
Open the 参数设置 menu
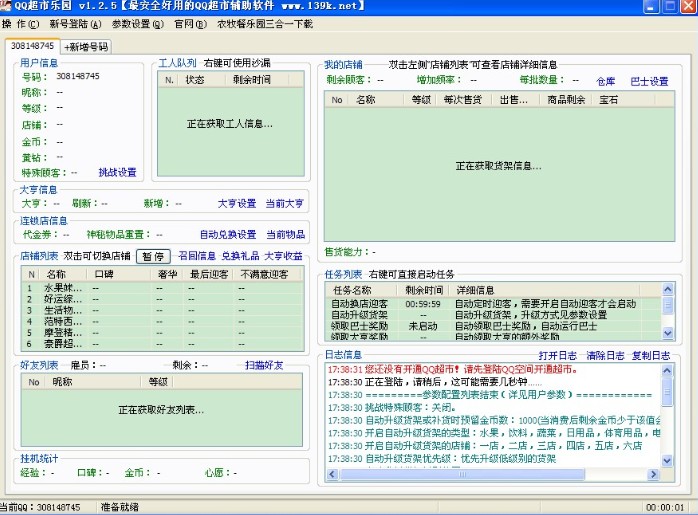point(138,24)
